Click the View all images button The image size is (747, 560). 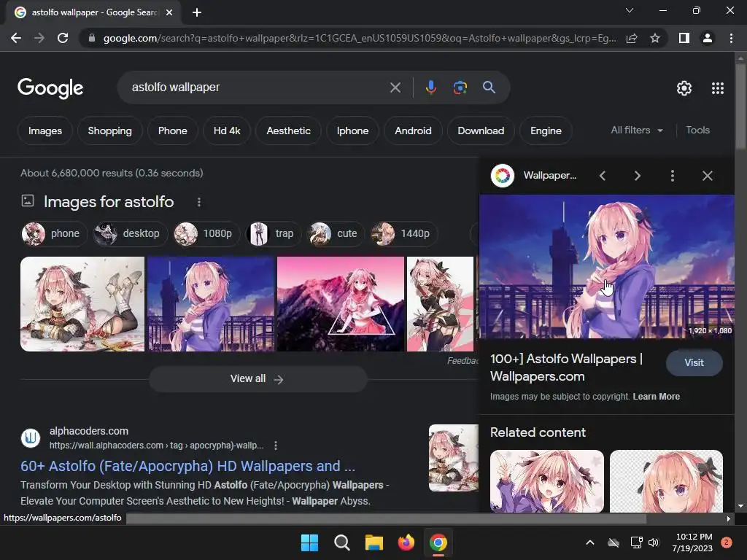258,379
